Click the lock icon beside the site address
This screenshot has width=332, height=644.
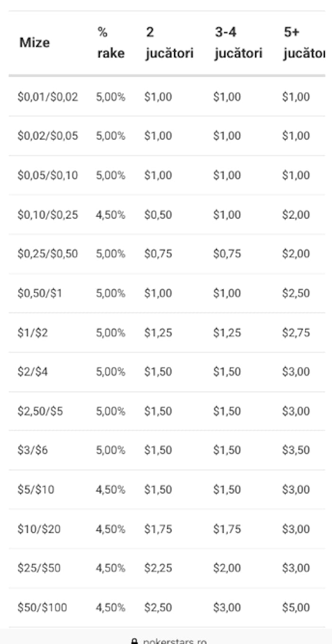(x=135, y=641)
